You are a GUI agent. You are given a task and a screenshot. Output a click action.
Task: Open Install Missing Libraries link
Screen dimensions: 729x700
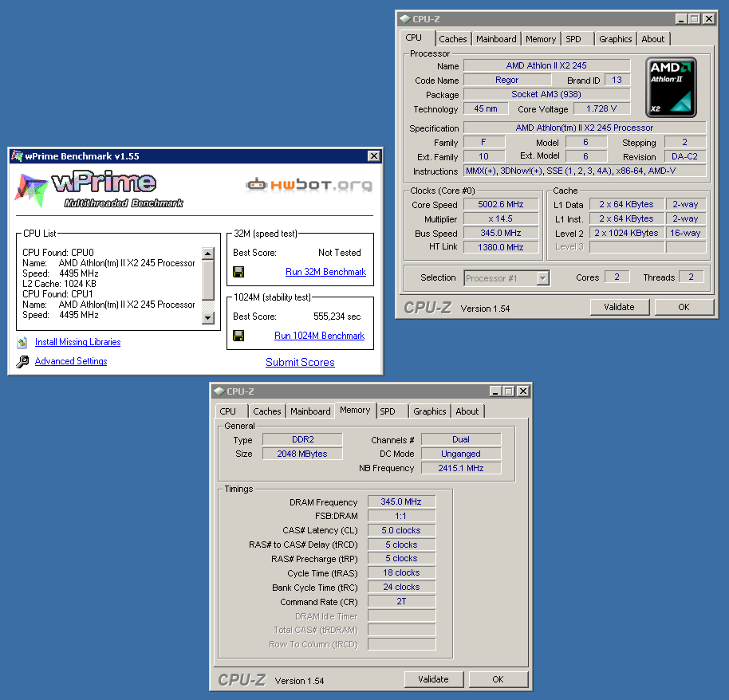click(x=77, y=342)
